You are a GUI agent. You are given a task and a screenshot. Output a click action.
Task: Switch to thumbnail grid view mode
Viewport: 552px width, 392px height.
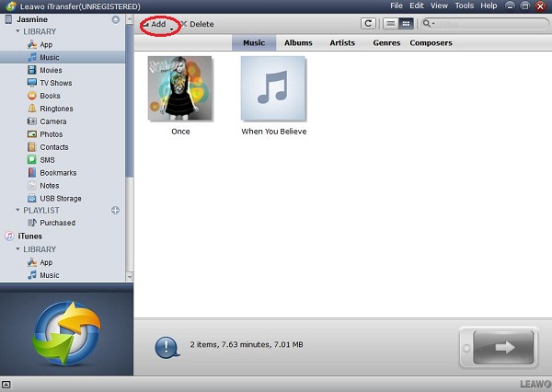click(406, 24)
